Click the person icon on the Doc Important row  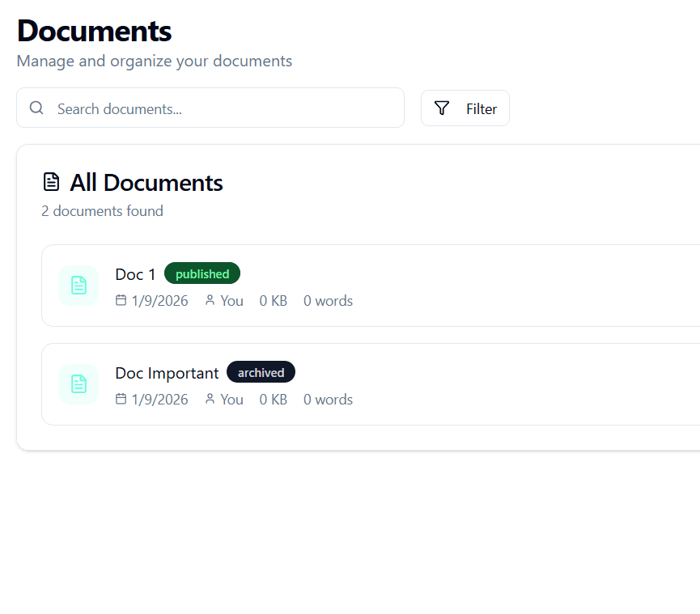click(x=210, y=399)
